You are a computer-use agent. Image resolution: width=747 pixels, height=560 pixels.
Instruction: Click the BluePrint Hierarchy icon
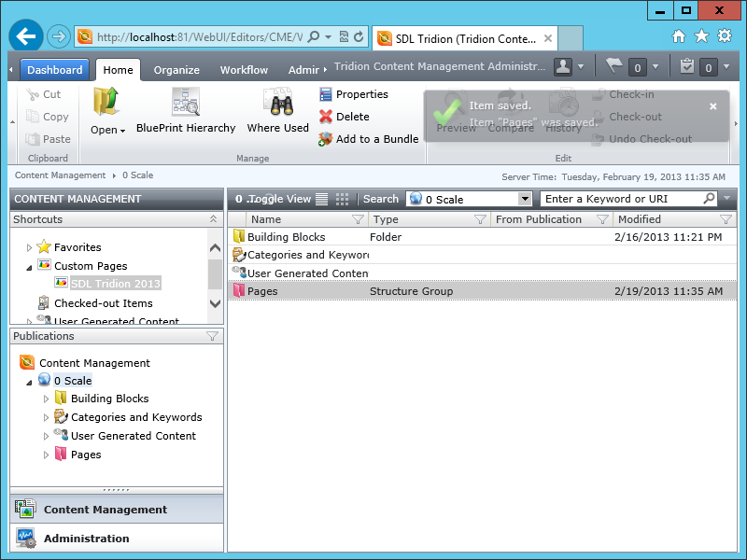pos(186,104)
